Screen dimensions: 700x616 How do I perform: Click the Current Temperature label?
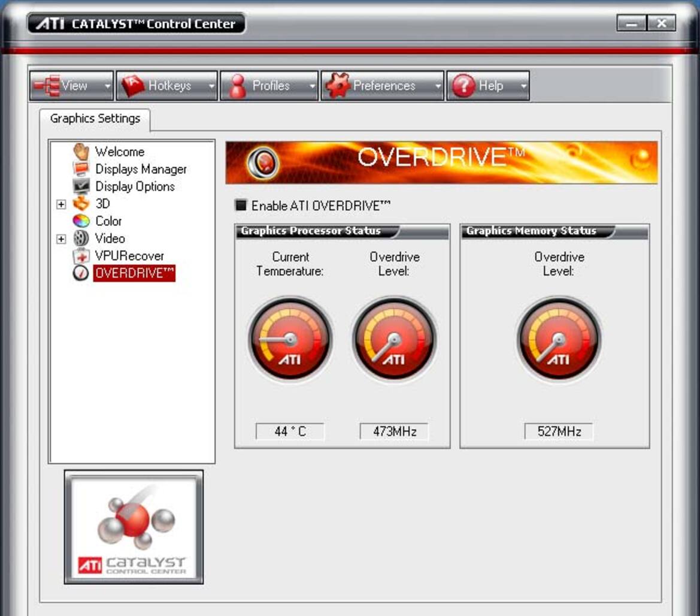(290, 264)
